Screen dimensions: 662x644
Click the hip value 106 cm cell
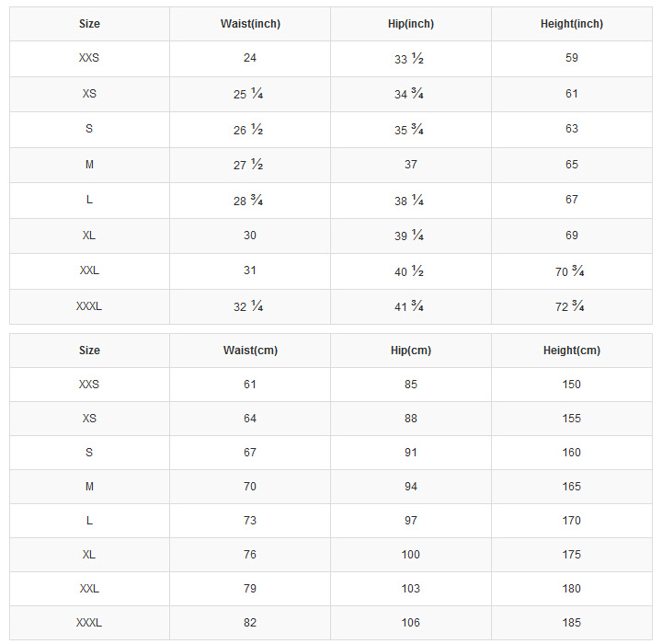coord(410,623)
